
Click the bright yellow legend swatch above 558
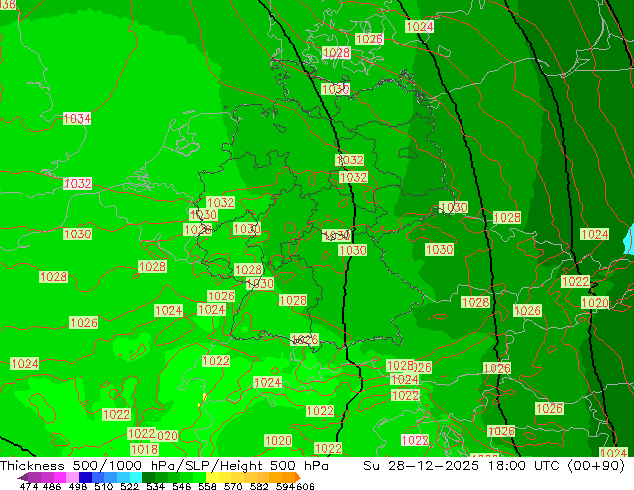tap(212, 477)
